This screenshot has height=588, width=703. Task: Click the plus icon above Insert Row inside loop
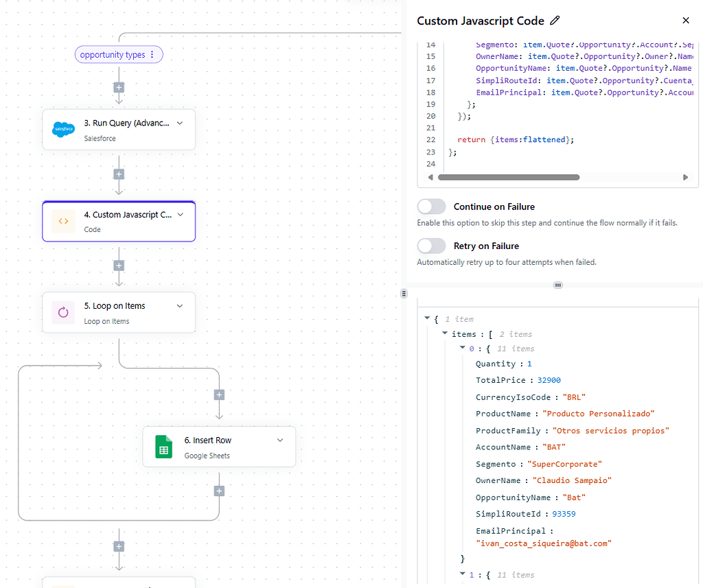[218, 395]
